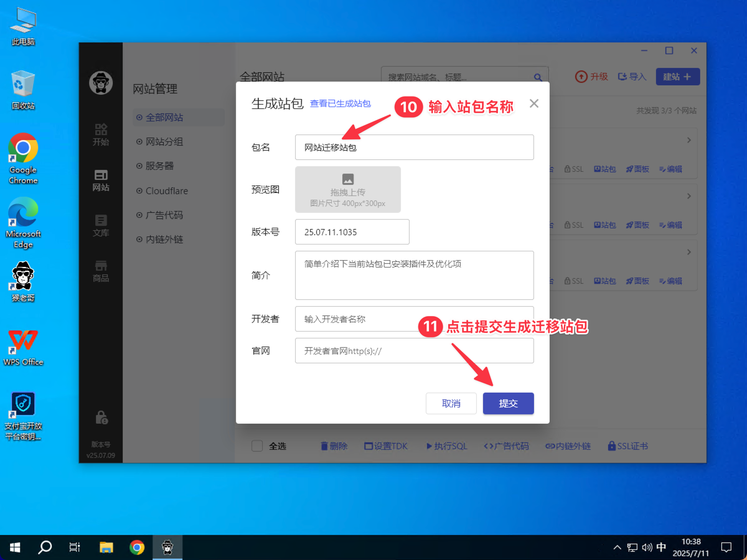Select the WPS Office desktop shortcut
Screen dimensions: 747x560
pos(23,347)
